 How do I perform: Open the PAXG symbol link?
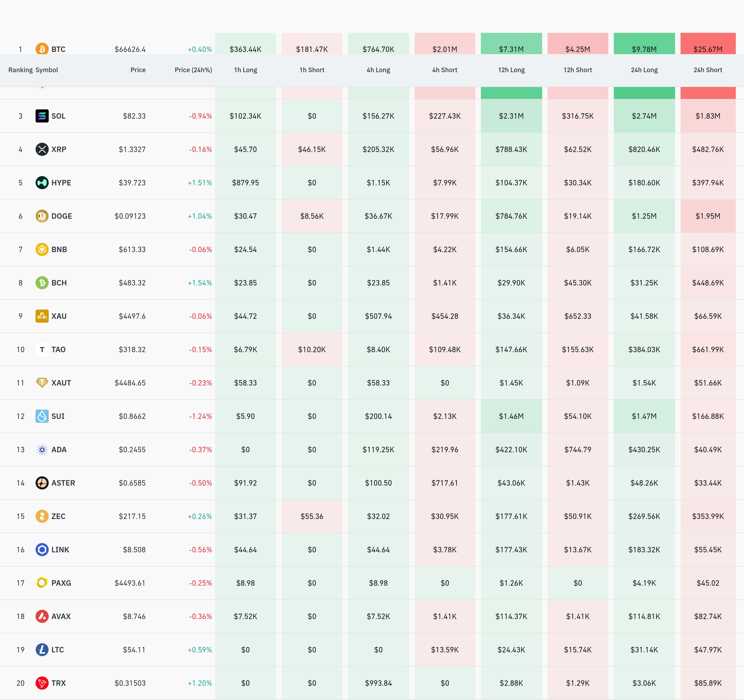click(61, 583)
